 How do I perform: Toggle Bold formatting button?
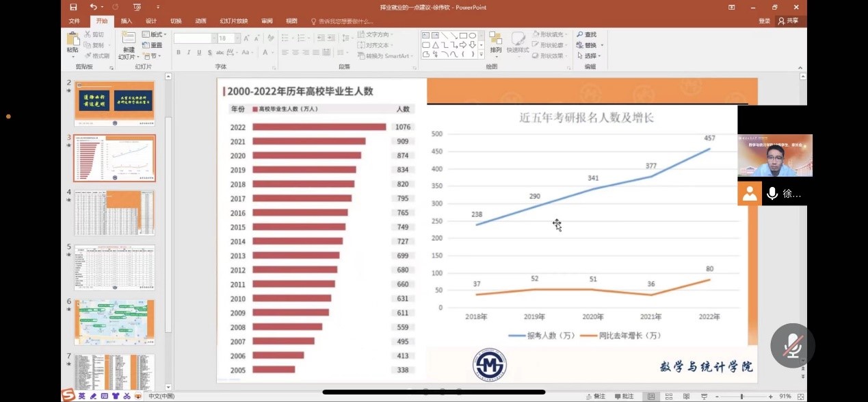point(179,53)
